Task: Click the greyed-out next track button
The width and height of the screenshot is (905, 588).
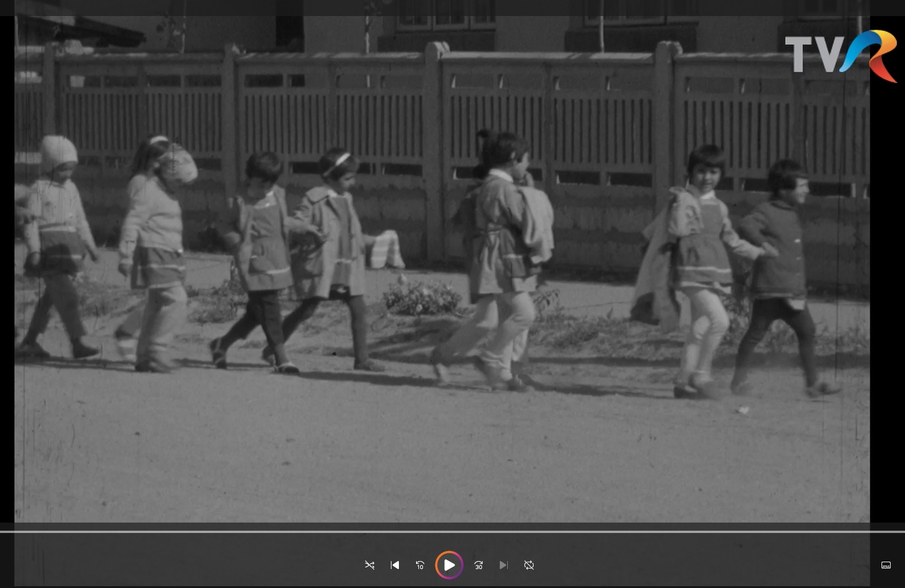Action: pyautogui.click(x=503, y=565)
